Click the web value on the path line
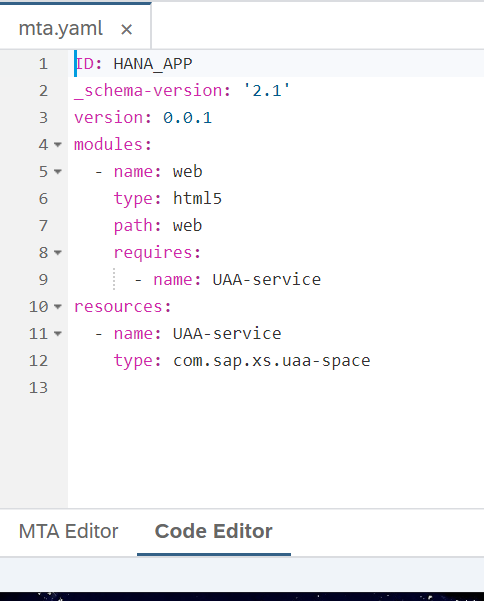The width and height of the screenshot is (484, 601). [x=187, y=226]
